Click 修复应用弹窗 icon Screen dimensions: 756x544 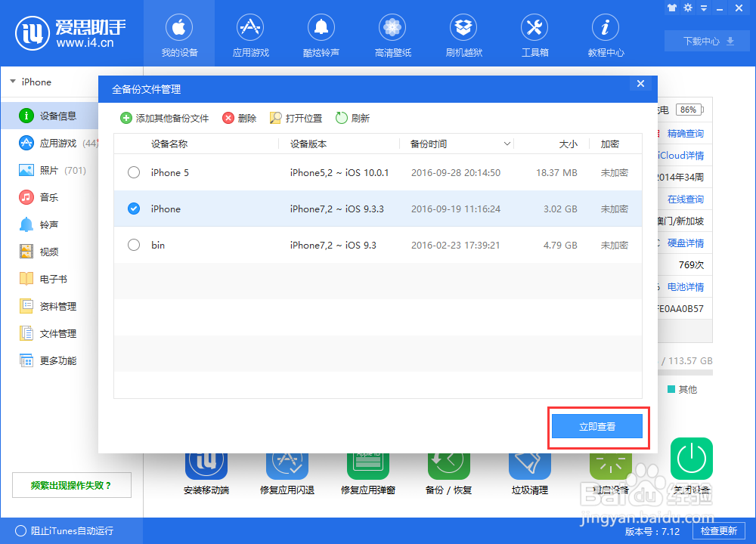pos(368,466)
